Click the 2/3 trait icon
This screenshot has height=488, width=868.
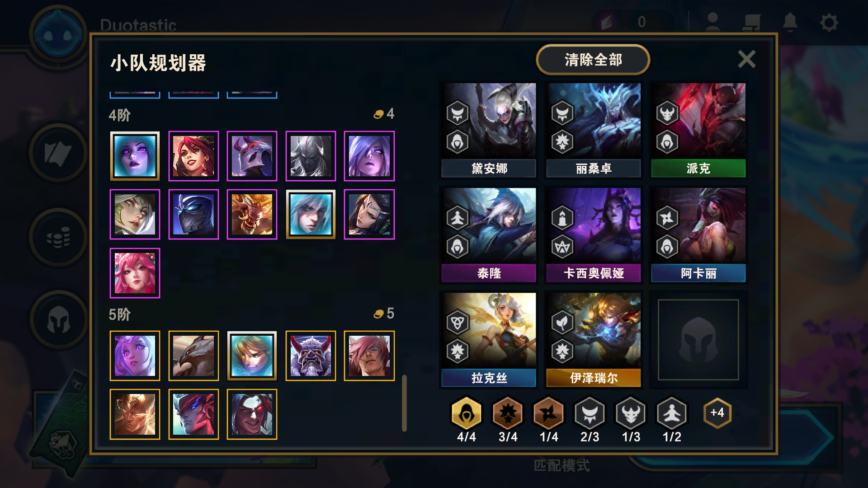pyautogui.click(x=590, y=413)
